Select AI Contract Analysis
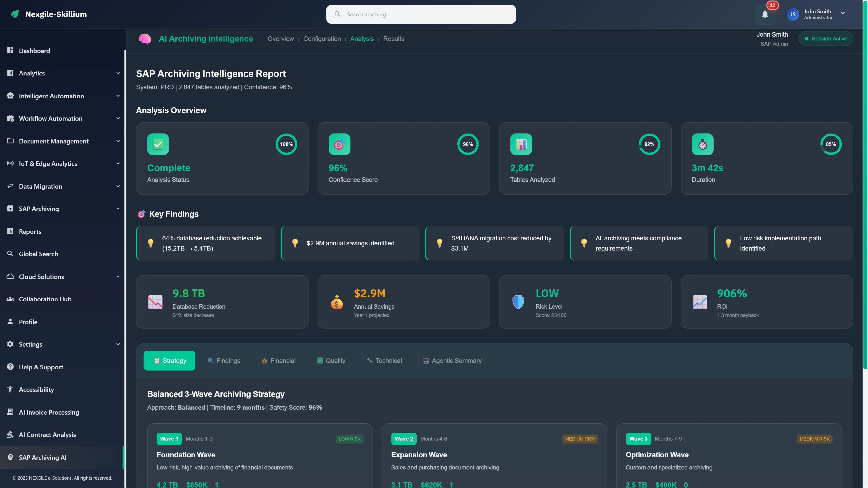 click(47, 434)
